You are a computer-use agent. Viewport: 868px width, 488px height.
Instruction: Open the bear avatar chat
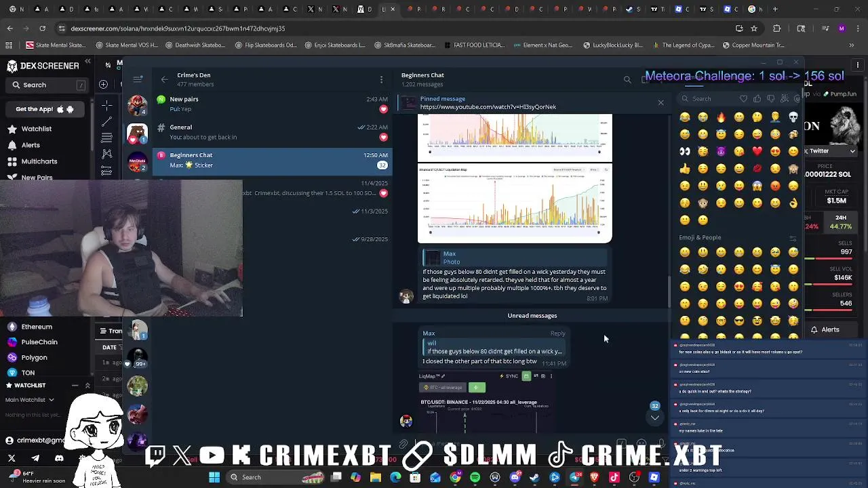pyautogui.click(x=138, y=134)
